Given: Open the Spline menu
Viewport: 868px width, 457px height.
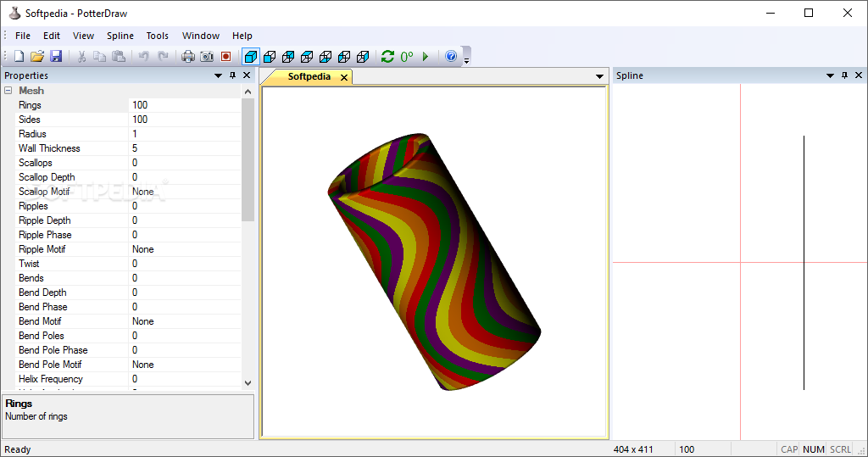Looking at the screenshot, I should (120, 36).
